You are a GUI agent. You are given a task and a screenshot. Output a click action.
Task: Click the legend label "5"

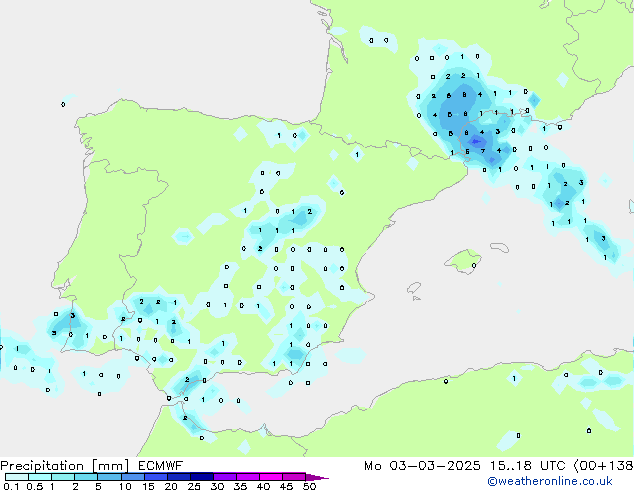coord(98,486)
